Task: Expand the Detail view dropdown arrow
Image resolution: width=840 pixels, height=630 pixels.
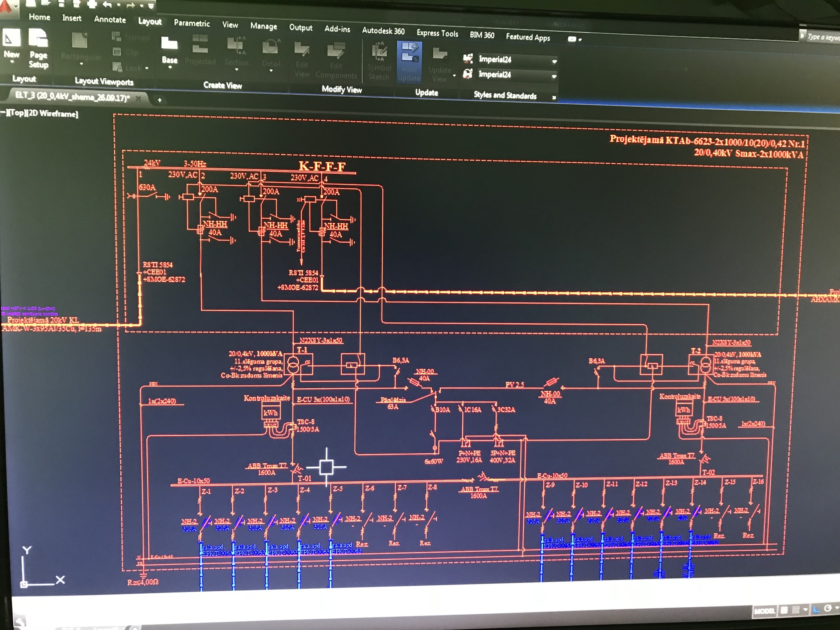Action: (x=271, y=71)
